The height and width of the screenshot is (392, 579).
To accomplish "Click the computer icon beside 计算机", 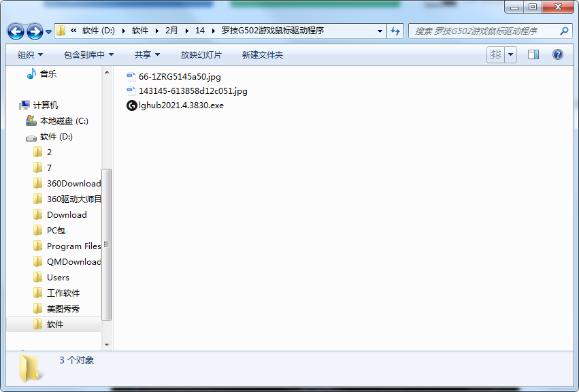I will tap(24, 105).
